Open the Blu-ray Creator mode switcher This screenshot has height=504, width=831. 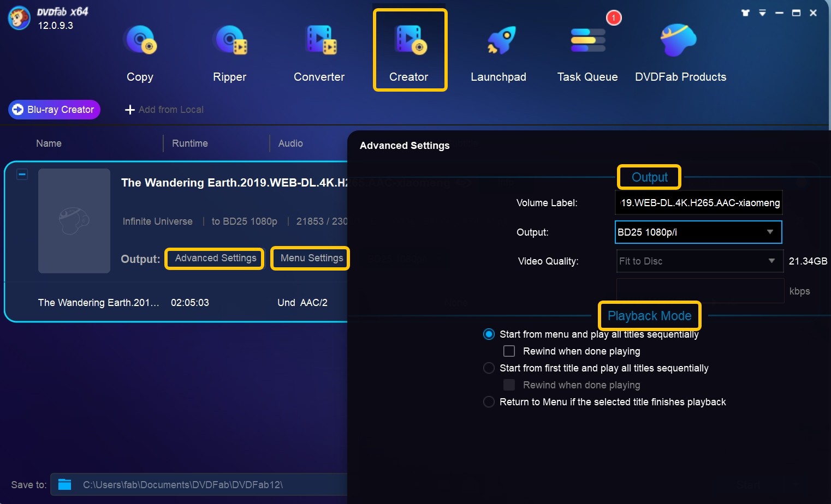[x=54, y=110]
